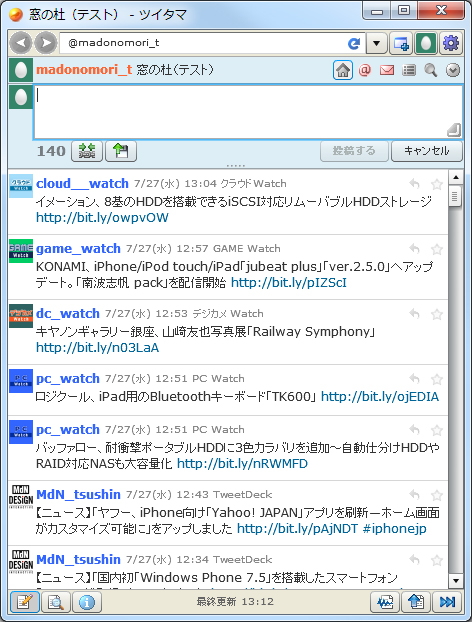
Task: Open the address history dropdown arrow
Action: click(x=376, y=43)
